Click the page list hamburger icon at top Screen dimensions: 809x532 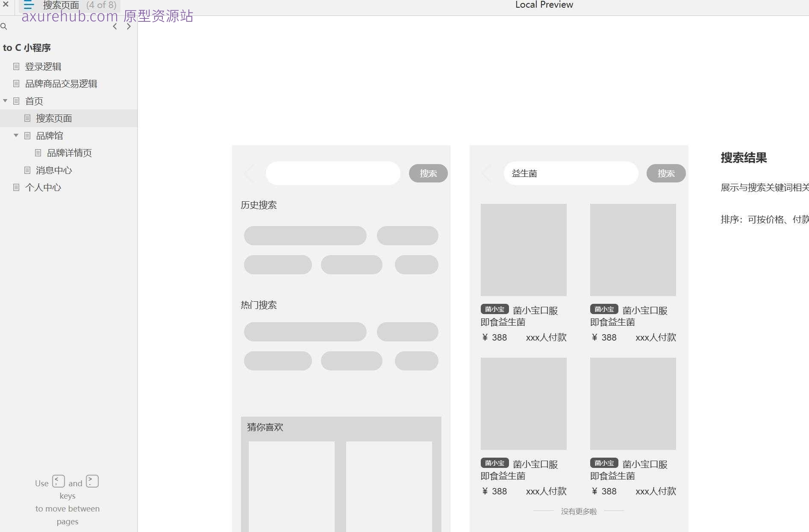[x=28, y=5]
